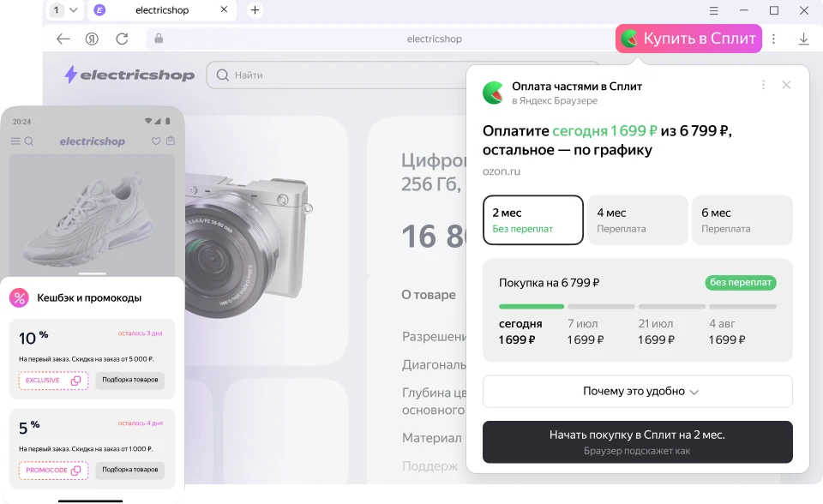
Task: Open browser toolbar kebab menu
Action: click(773, 39)
